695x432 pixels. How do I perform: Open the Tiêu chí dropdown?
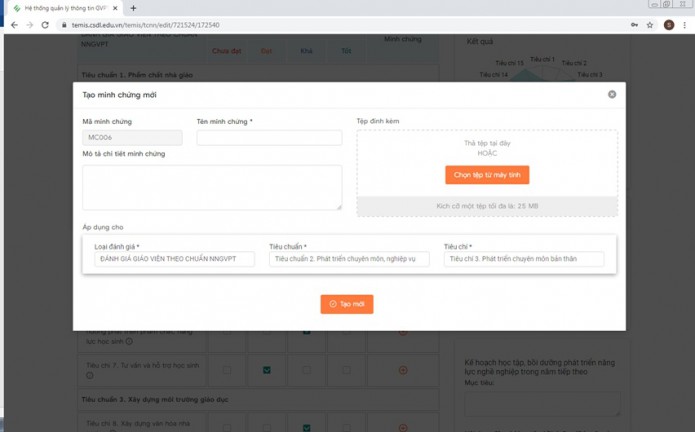point(524,259)
